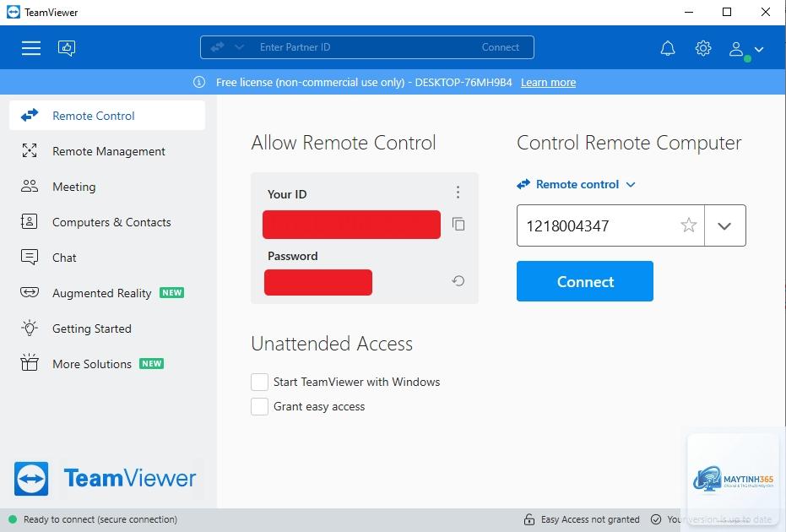Click the Getting Started lightbulb icon
Image resolution: width=786 pixels, height=532 pixels.
[x=30, y=328]
